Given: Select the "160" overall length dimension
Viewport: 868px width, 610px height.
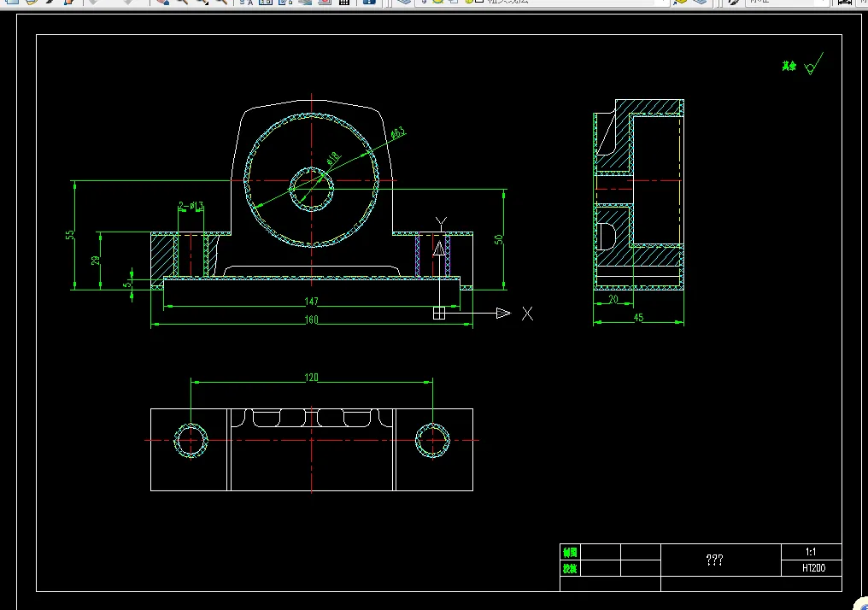Looking at the screenshot, I should click(x=311, y=320).
